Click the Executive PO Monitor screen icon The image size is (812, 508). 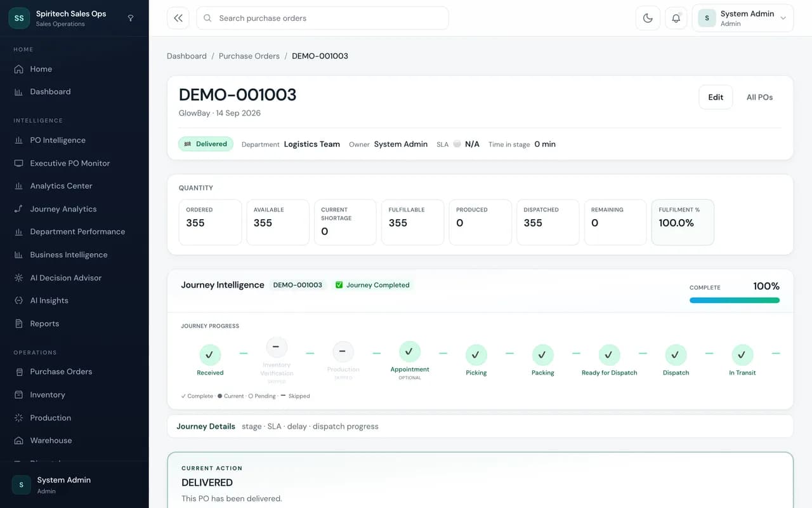click(x=18, y=163)
